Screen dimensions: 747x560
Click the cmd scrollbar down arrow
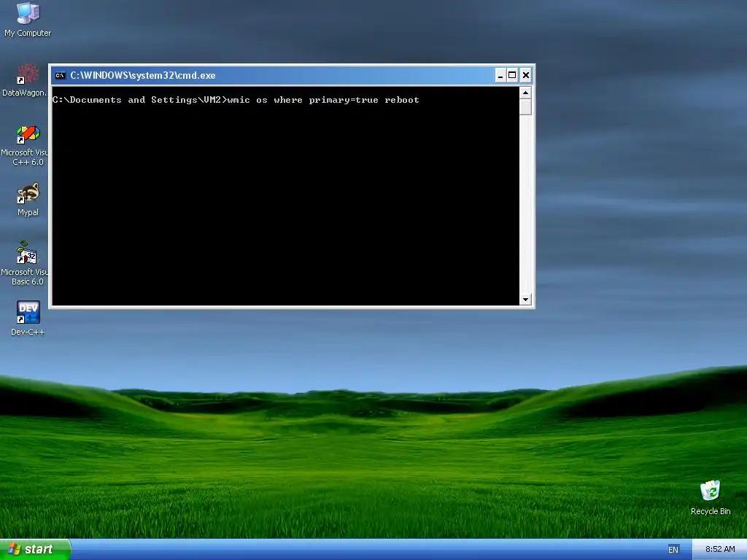(x=525, y=300)
